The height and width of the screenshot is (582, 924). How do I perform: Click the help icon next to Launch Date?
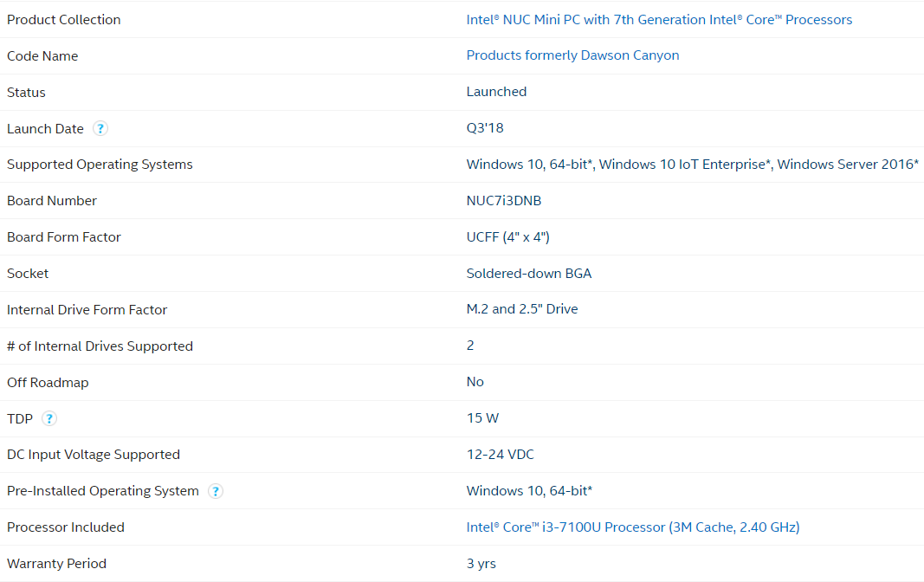pos(100,129)
